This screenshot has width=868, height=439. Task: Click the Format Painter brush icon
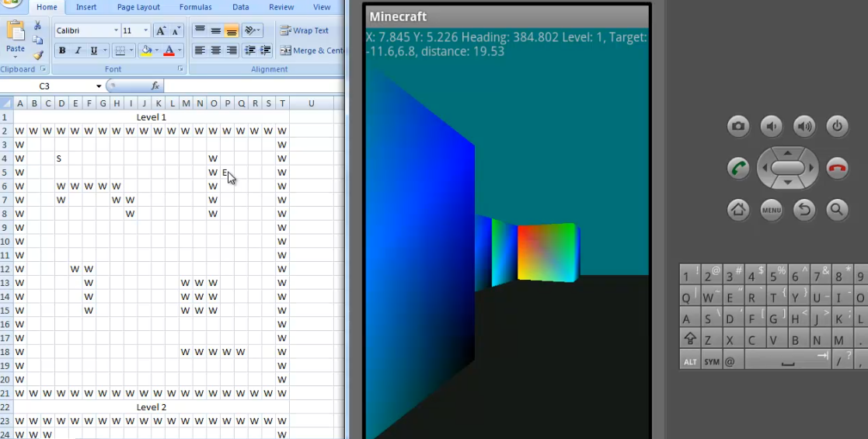coord(38,55)
